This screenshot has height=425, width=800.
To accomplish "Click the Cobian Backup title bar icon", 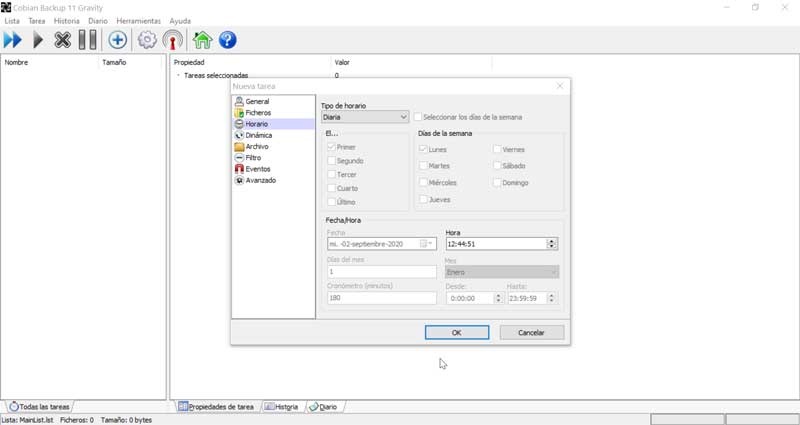I will point(6,8).
